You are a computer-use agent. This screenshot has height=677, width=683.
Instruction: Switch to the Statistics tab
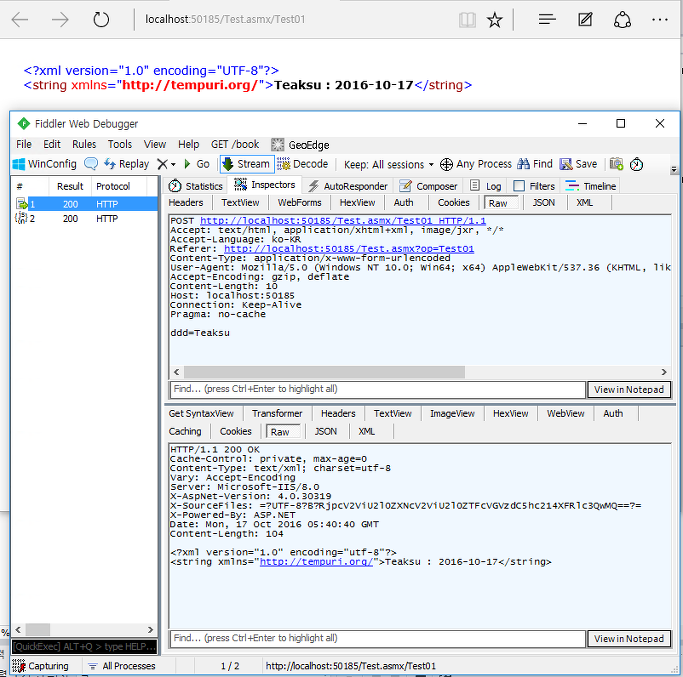click(196, 186)
